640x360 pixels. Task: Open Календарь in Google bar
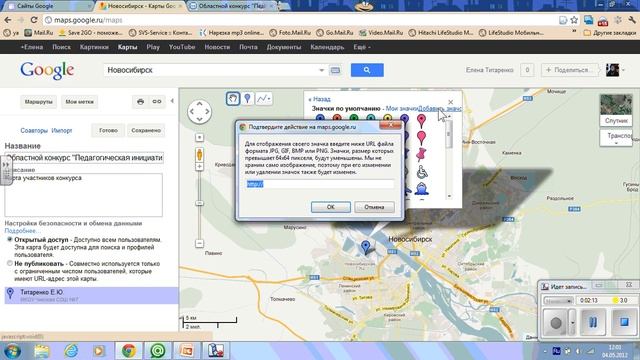[327, 47]
